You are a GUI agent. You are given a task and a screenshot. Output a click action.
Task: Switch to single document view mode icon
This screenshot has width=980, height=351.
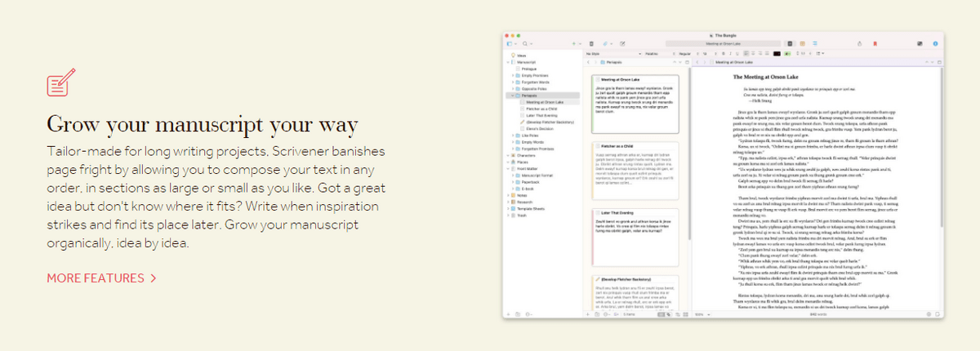tap(790, 43)
